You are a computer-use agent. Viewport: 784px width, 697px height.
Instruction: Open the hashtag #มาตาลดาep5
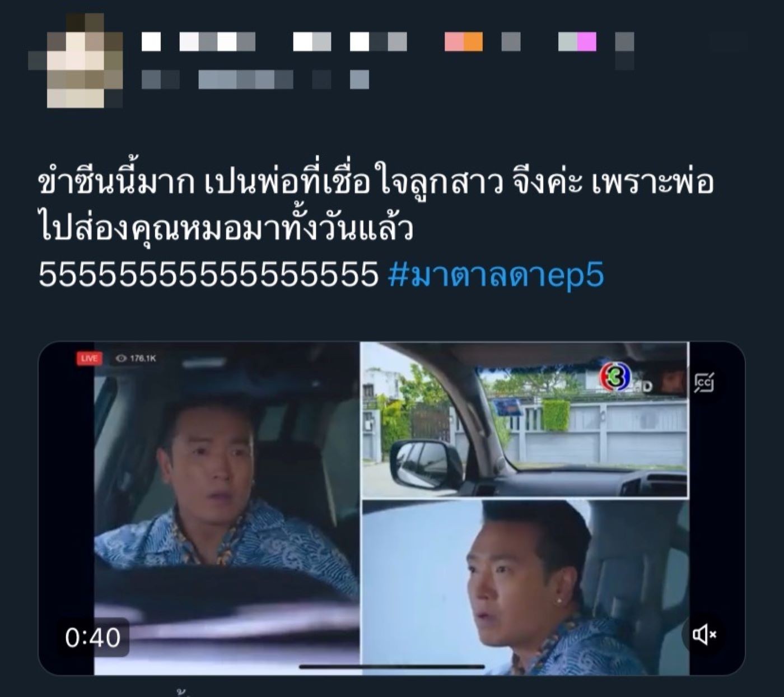coord(496,275)
